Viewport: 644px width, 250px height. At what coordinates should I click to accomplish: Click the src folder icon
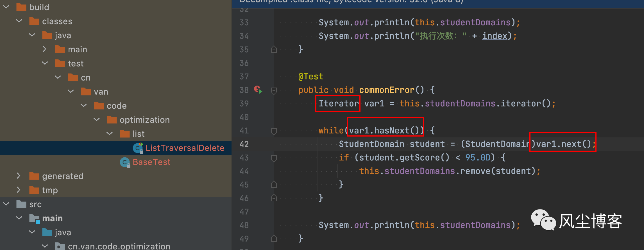click(x=21, y=204)
